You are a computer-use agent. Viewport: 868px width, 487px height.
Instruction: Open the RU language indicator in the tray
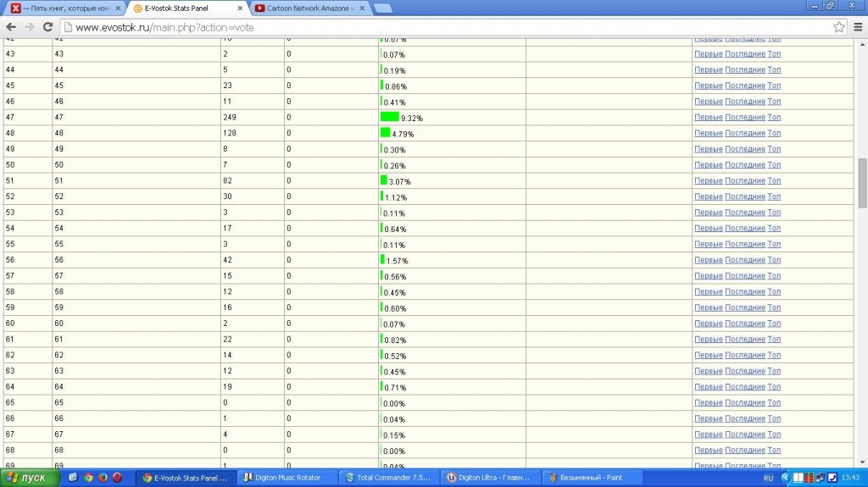(768, 478)
